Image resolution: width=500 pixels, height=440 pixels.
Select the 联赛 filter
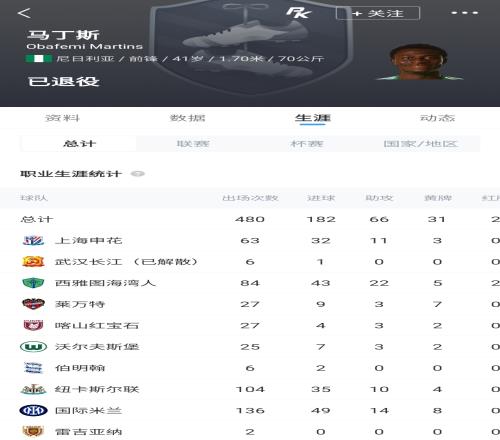point(193,144)
